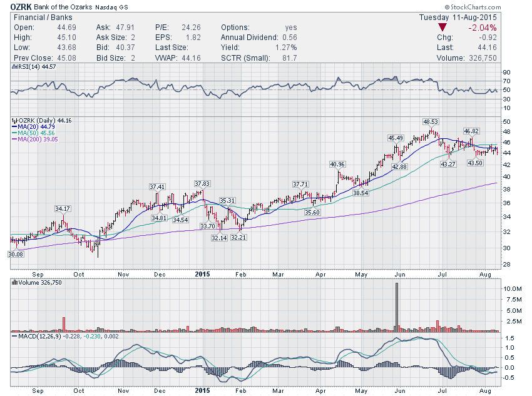Image resolution: width=532 pixels, height=396 pixels.
Task: Click the StockCharts.com copyright link
Action: coord(473,7)
